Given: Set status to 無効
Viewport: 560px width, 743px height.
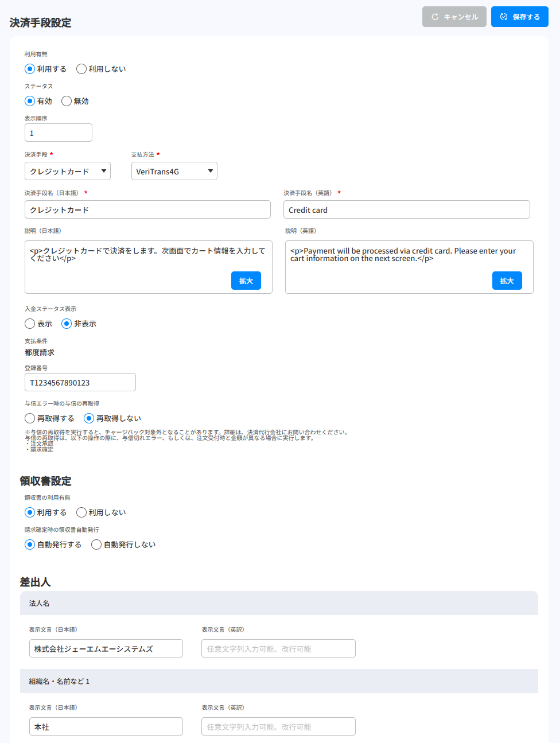Looking at the screenshot, I should (x=67, y=101).
